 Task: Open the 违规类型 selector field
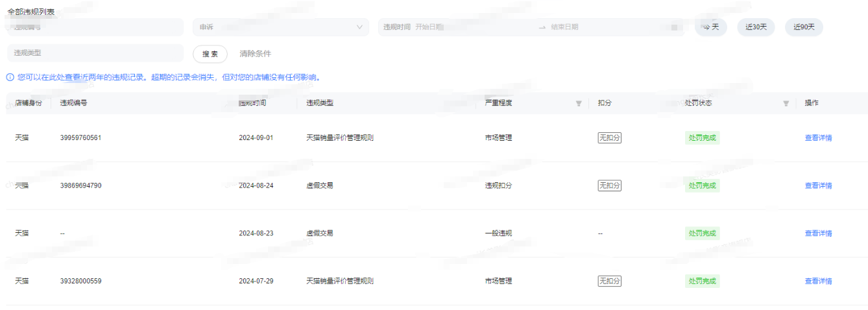point(95,53)
